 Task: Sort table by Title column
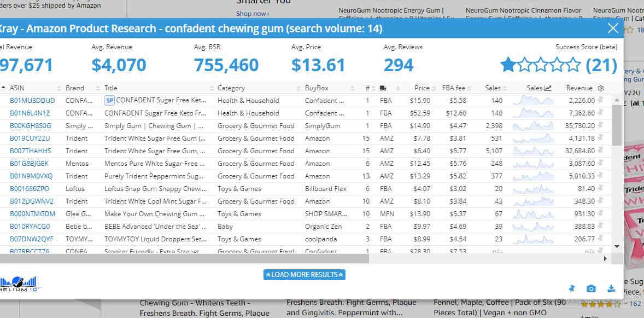[111, 88]
